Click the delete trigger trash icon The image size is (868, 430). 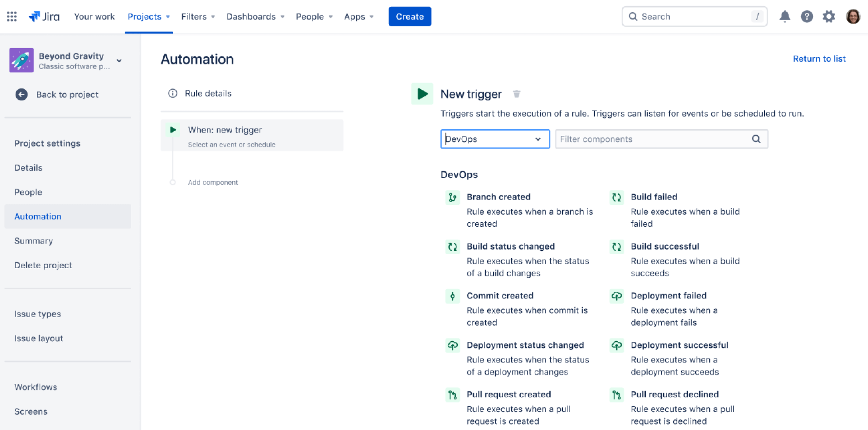[x=515, y=93]
